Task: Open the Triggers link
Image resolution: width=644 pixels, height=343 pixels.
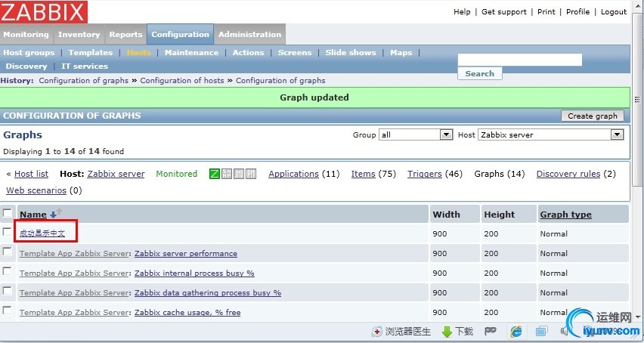Action: click(424, 174)
